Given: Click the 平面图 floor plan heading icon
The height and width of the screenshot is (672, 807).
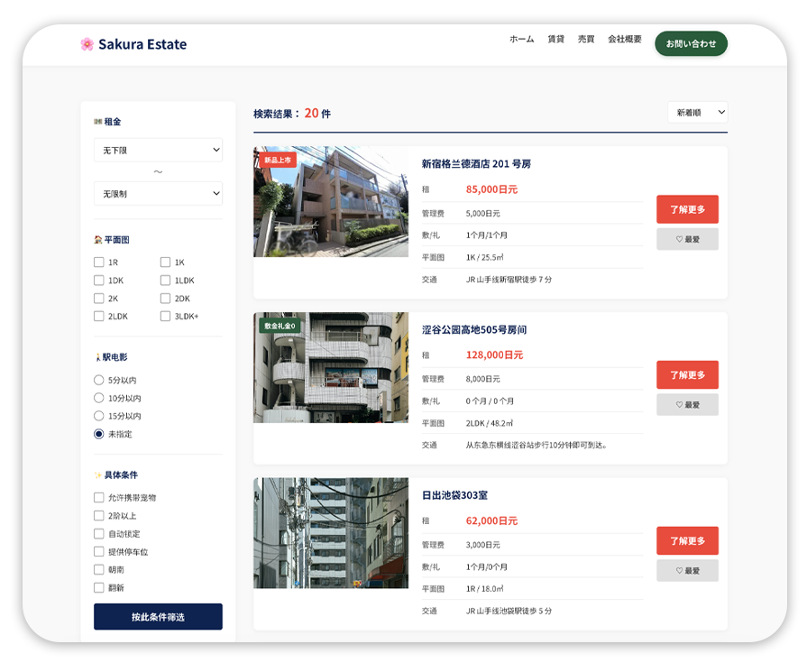Looking at the screenshot, I should pos(98,240).
